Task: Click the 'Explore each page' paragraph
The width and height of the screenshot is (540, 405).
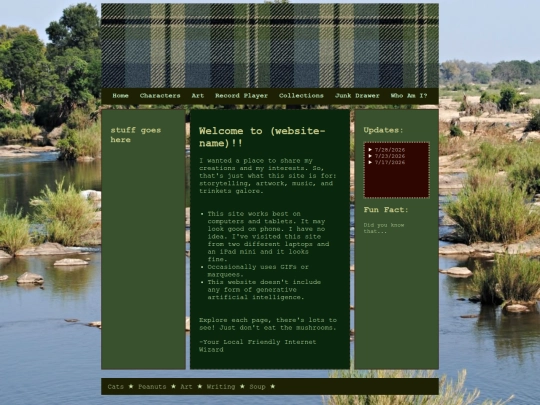Action: (268, 324)
